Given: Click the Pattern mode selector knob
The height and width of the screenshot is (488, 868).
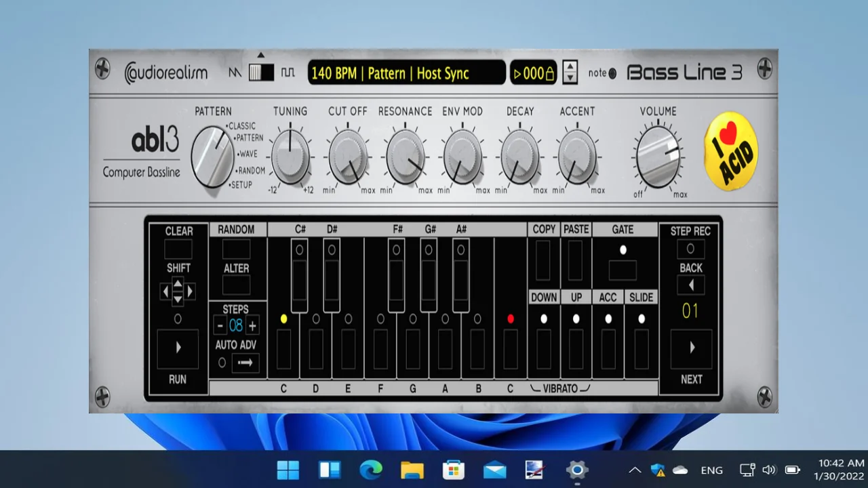Looking at the screenshot, I should pyautogui.click(x=212, y=157).
